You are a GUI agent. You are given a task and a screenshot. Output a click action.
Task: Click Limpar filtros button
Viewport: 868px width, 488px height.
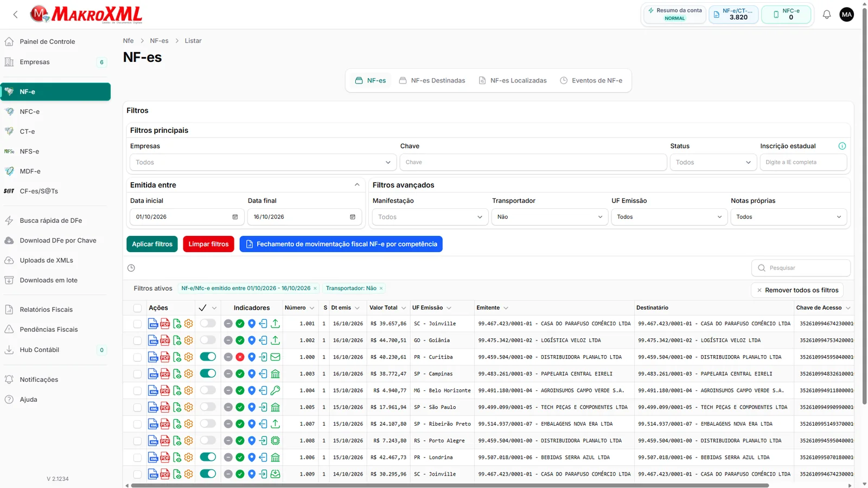coord(208,244)
